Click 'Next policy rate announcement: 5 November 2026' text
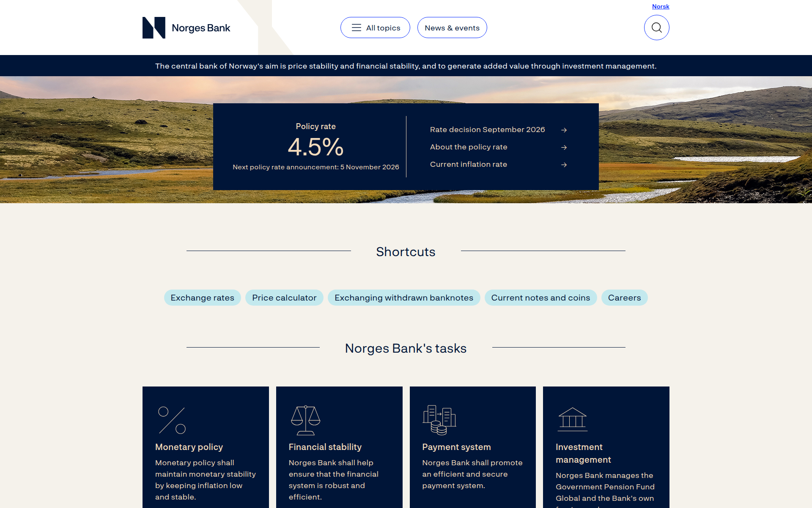 click(315, 167)
